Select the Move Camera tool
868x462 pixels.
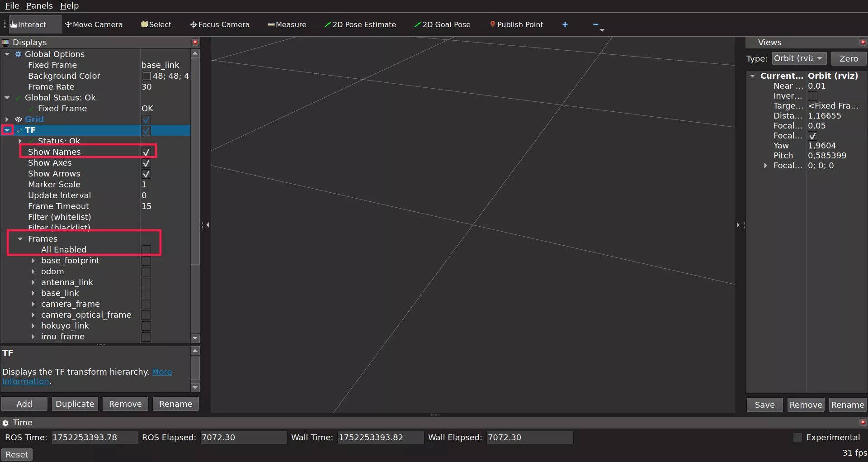click(94, 24)
